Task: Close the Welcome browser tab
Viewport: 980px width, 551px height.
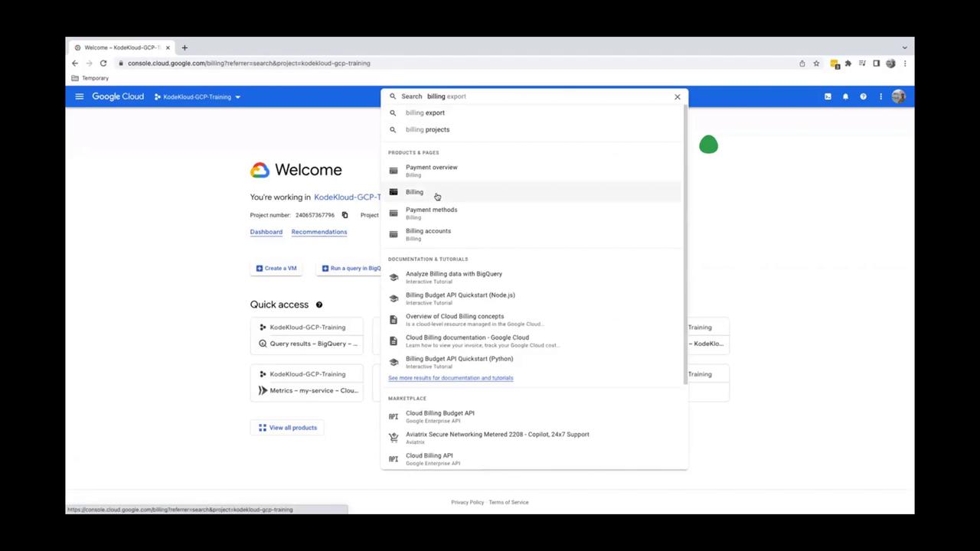Action: pos(168,47)
